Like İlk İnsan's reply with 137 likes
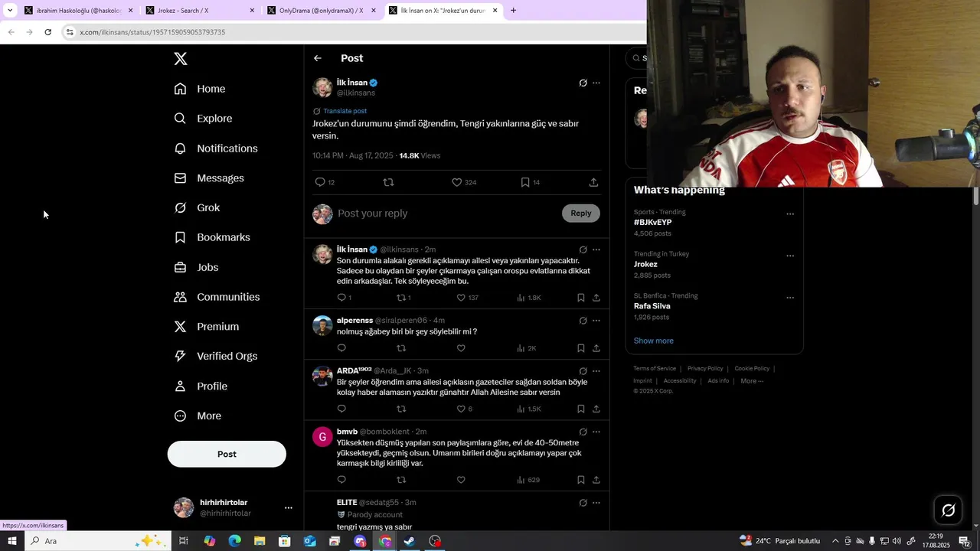Image resolution: width=980 pixels, height=551 pixels. pyautogui.click(x=467, y=298)
